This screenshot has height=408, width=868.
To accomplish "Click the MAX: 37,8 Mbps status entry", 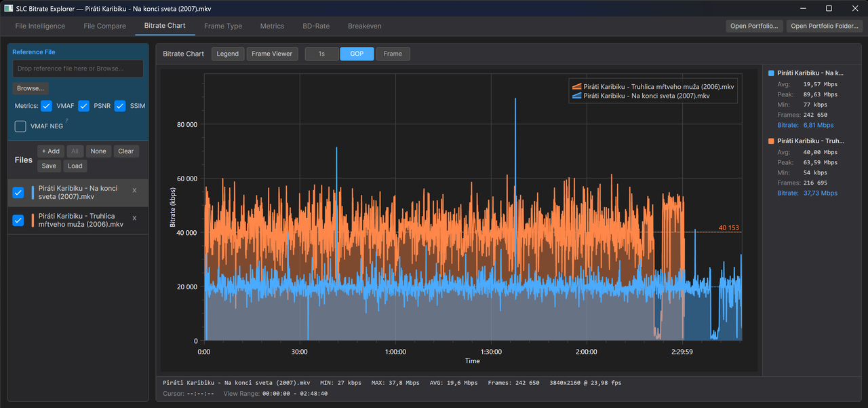I will click(x=395, y=383).
